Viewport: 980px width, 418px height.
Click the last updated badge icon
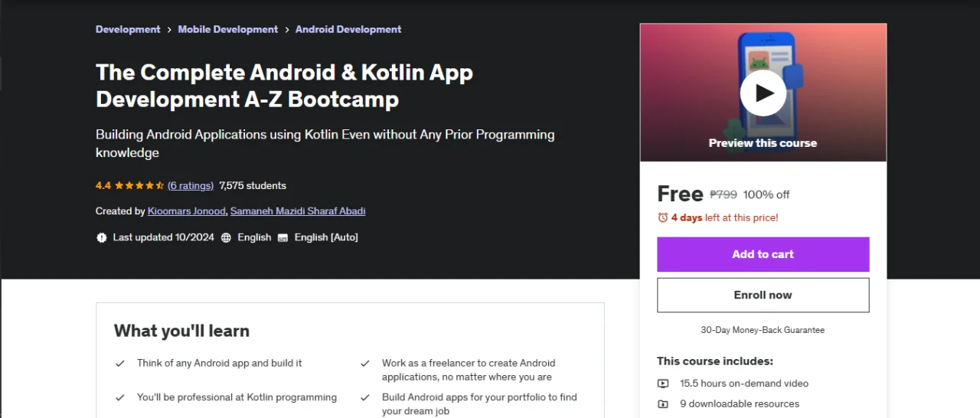(102, 237)
